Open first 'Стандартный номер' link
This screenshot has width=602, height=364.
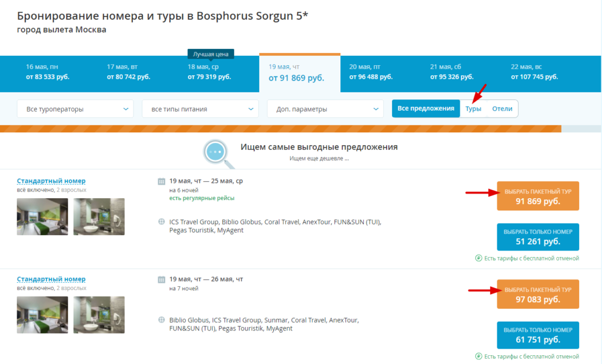tap(51, 181)
